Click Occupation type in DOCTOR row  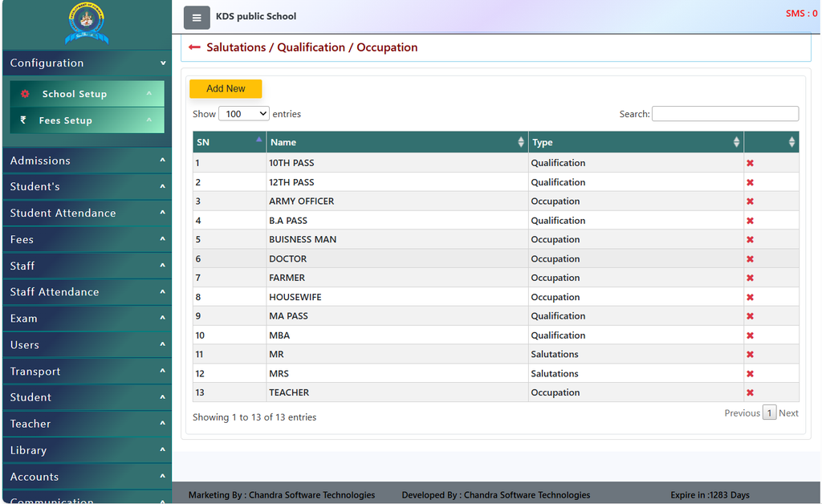[x=555, y=258]
